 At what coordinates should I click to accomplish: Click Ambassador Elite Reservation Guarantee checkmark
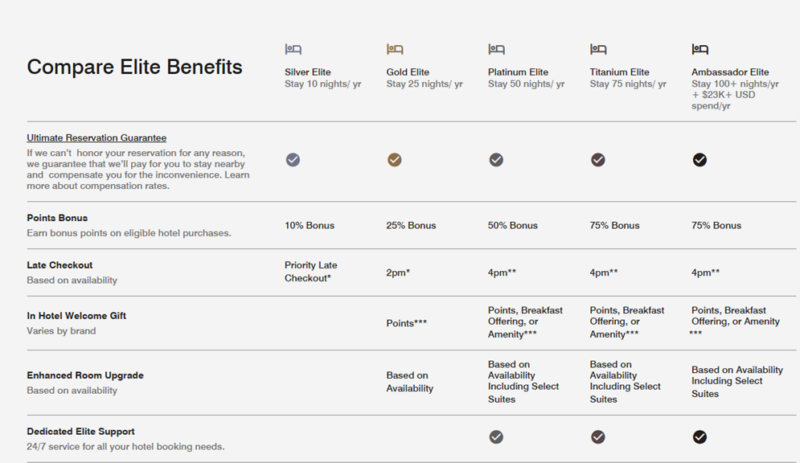(699, 160)
